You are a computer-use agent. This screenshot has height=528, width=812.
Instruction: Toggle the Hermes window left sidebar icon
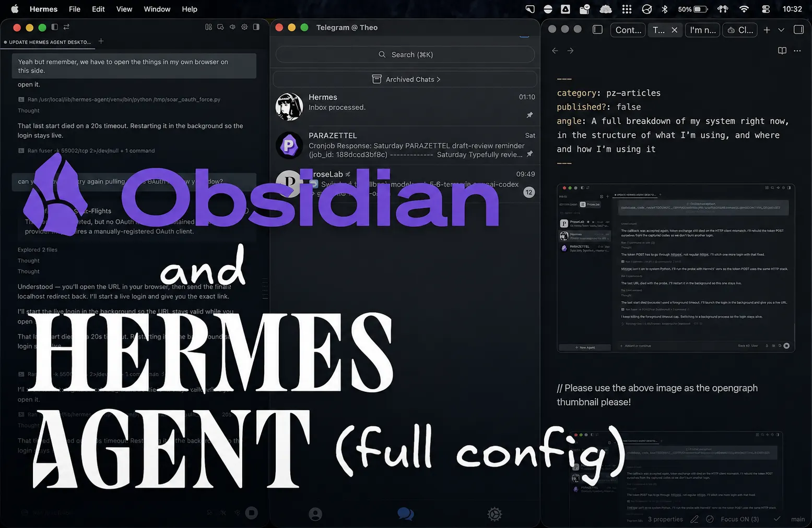click(54, 27)
